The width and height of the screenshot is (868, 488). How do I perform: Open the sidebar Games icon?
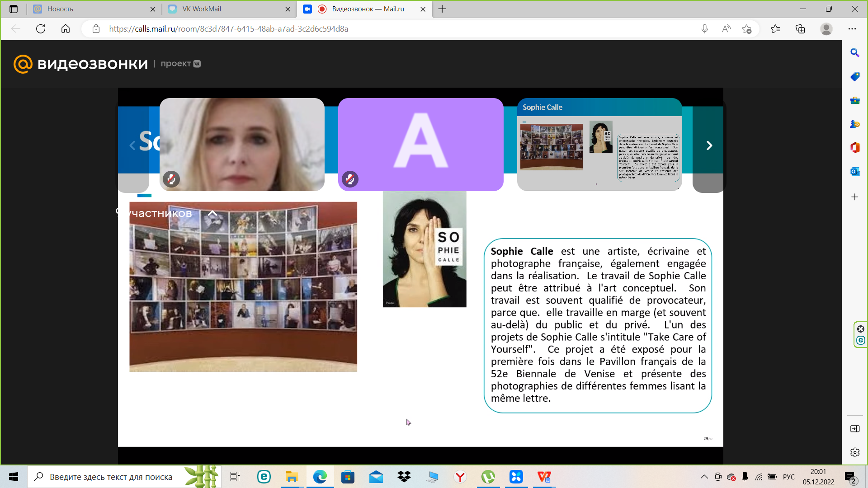point(855,124)
